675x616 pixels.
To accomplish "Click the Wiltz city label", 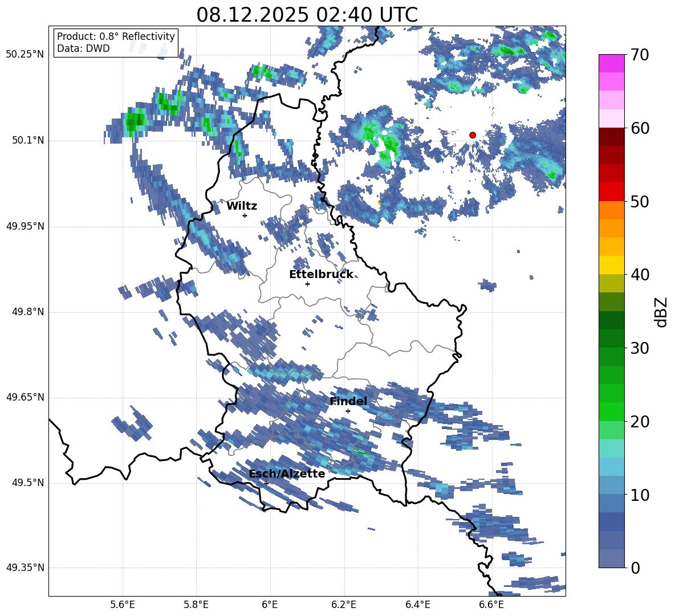I will (242, 206).
